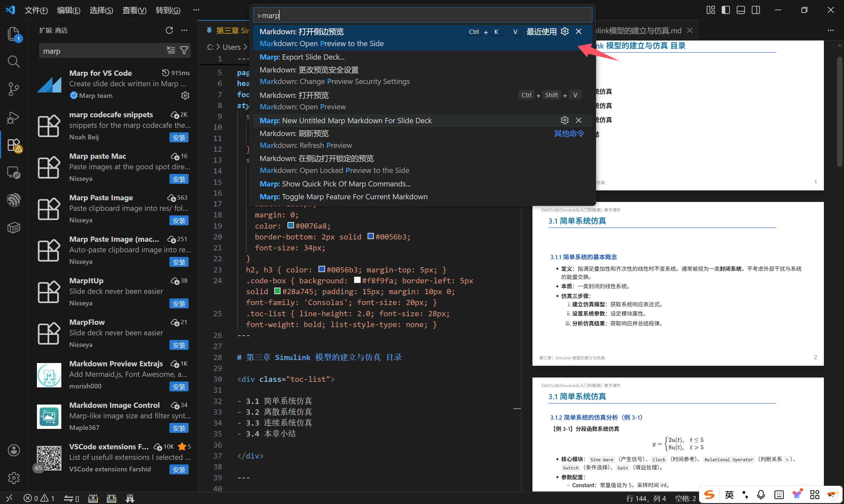844x504 pixels.
Task: Install marp codecafe snippets extension
Action: (179, 138)
